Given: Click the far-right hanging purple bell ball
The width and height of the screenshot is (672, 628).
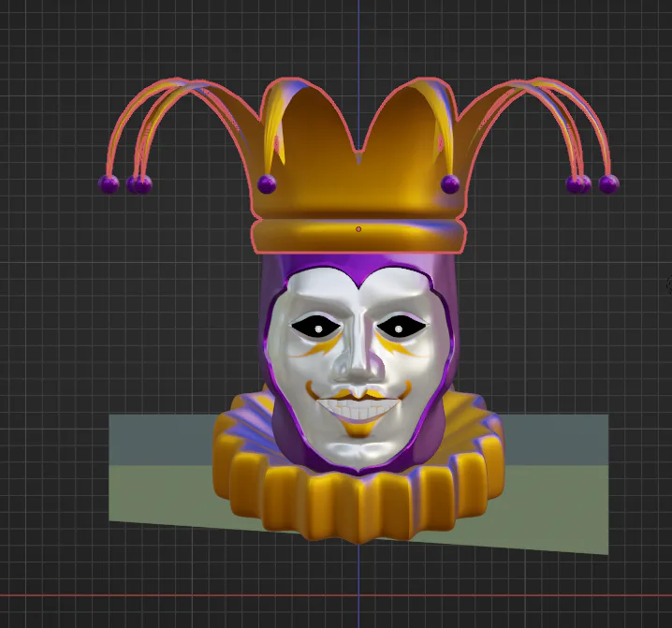Looking at the screenshot, I should 608,184.
